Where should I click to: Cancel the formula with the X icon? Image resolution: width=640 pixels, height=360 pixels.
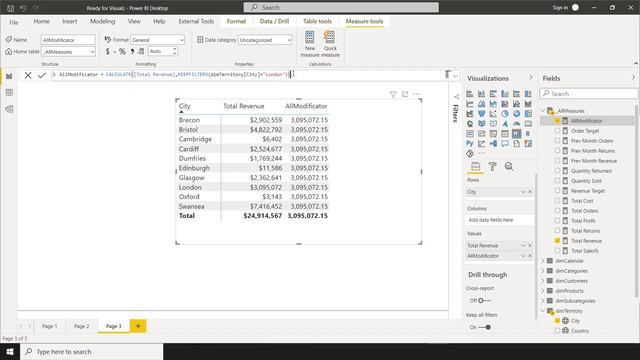28,75
